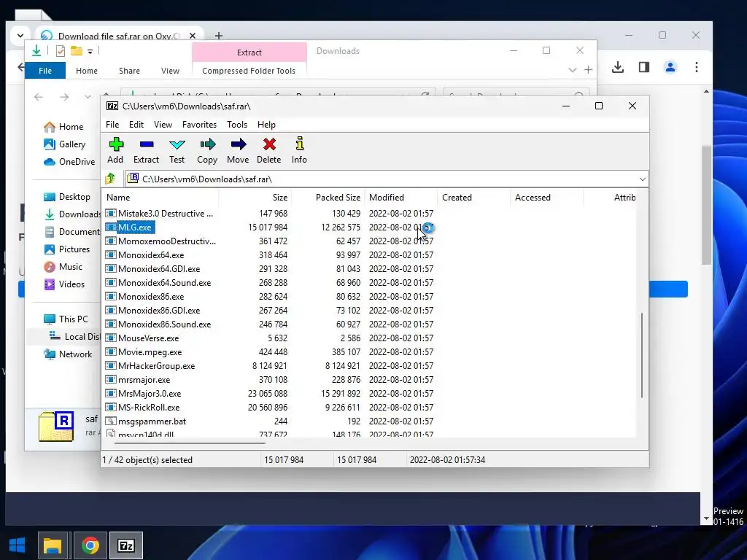Screen dimensions: 747x560
Task: Select This PC in the Explorer sidebar
Action: 66,319
